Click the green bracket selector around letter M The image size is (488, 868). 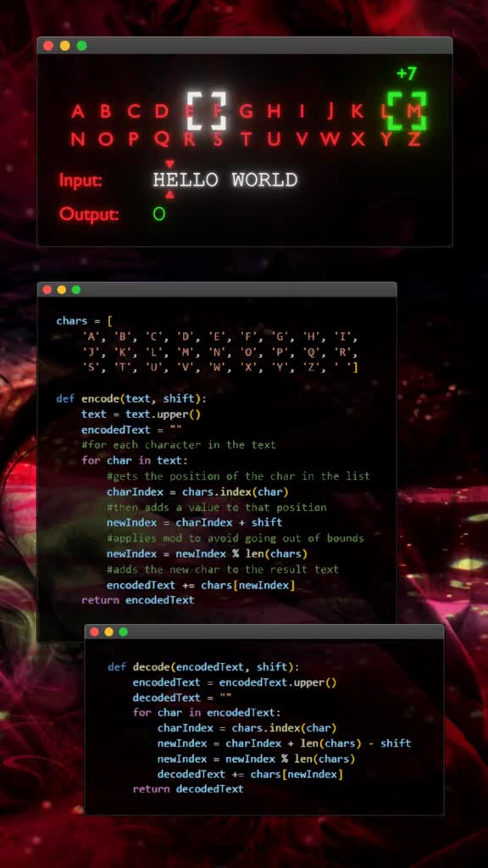[x=408, y=111]
